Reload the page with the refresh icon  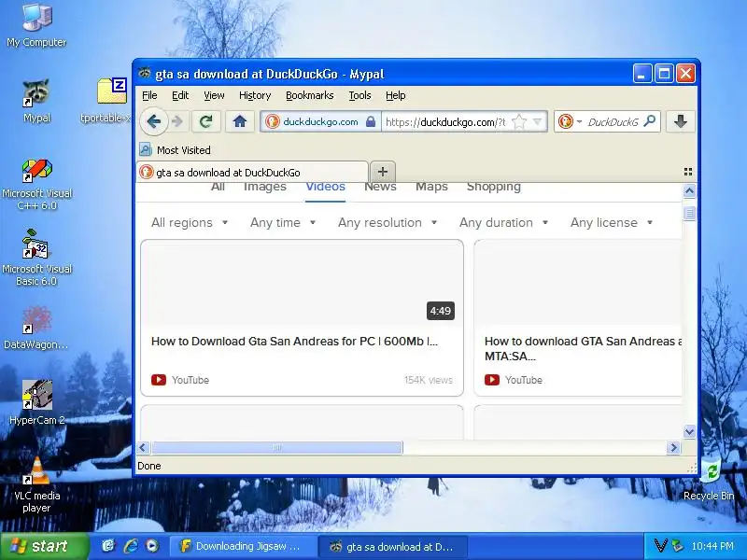pyautogui.click(x=205, y=122)
